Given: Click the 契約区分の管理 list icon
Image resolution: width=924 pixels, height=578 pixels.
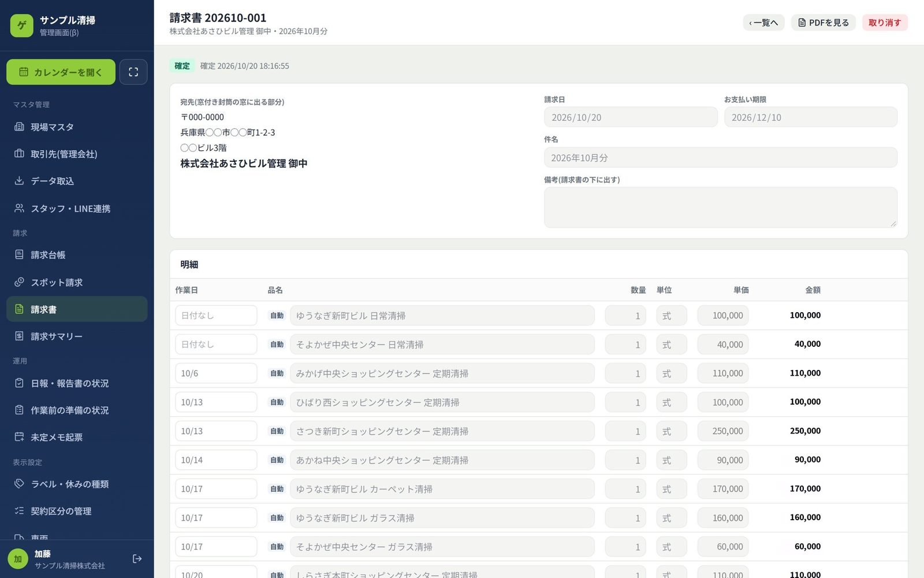Looking at the screenshot, I should pos(19,511).
